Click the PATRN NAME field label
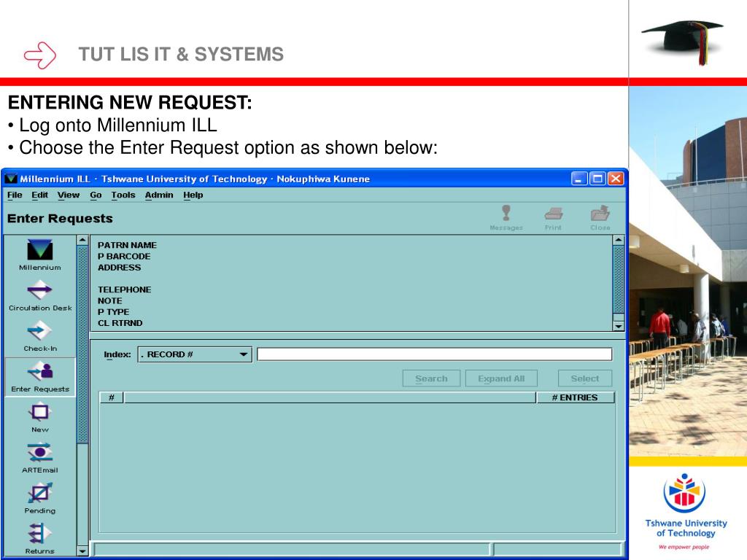 127,245
